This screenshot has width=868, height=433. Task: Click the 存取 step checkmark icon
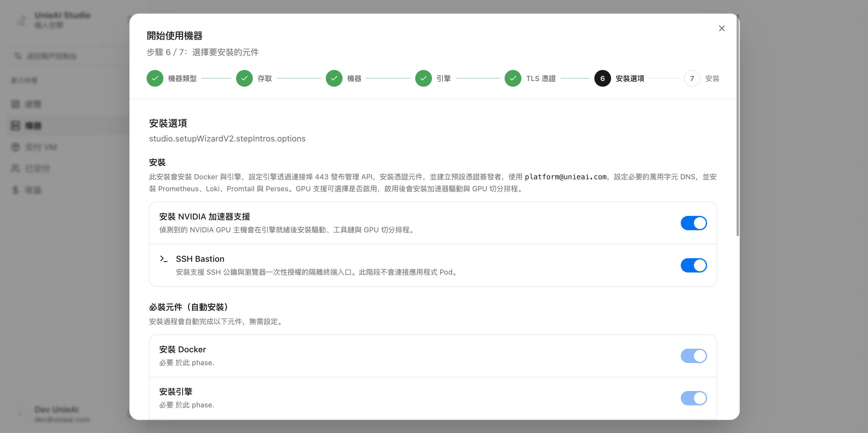click(x=244, y=78)
